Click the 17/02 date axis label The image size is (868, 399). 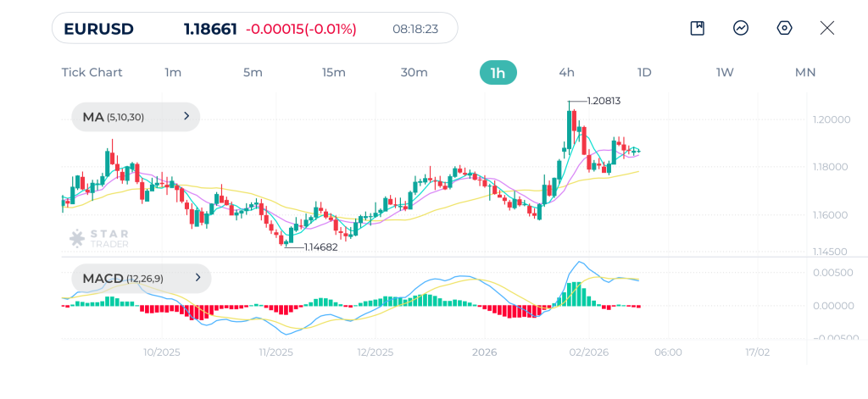tap(757, 352)
